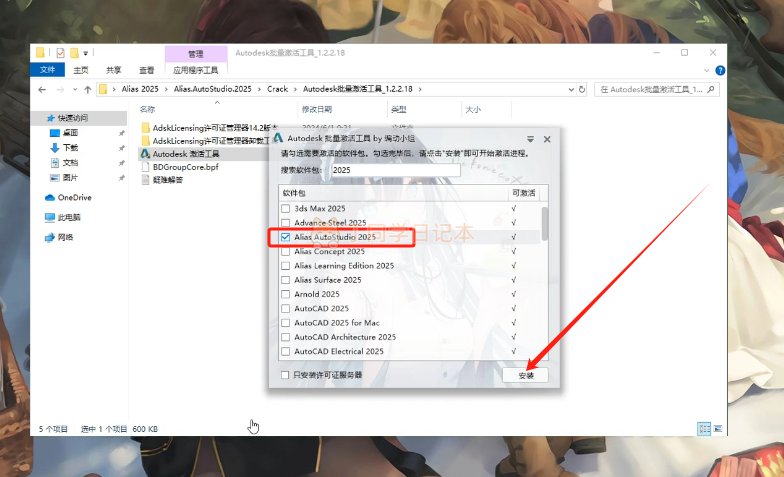
Task: Select Network in navigation pane
Action: pos(59,237)
